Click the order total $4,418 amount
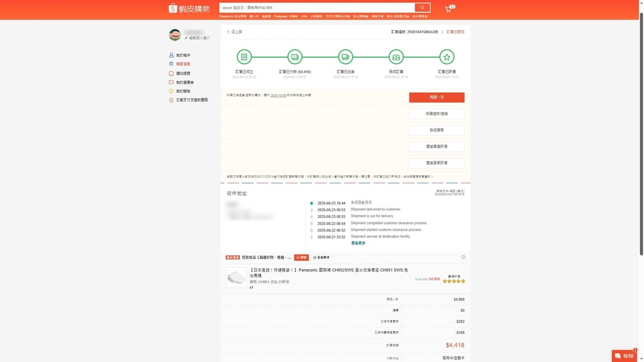 455,345
